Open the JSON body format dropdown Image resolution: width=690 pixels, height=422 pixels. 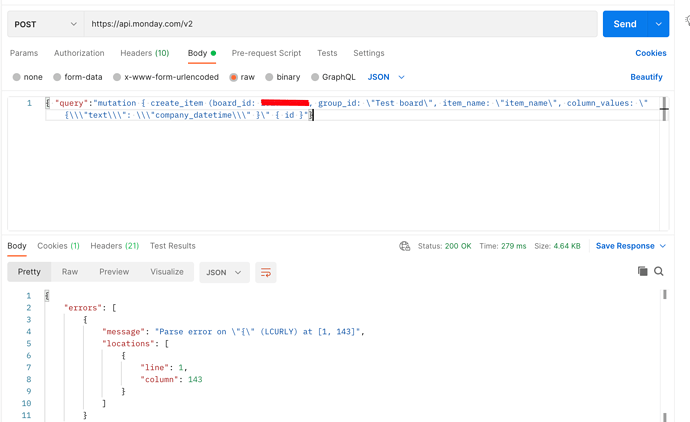pyautogui.click(x=386, y=77)
